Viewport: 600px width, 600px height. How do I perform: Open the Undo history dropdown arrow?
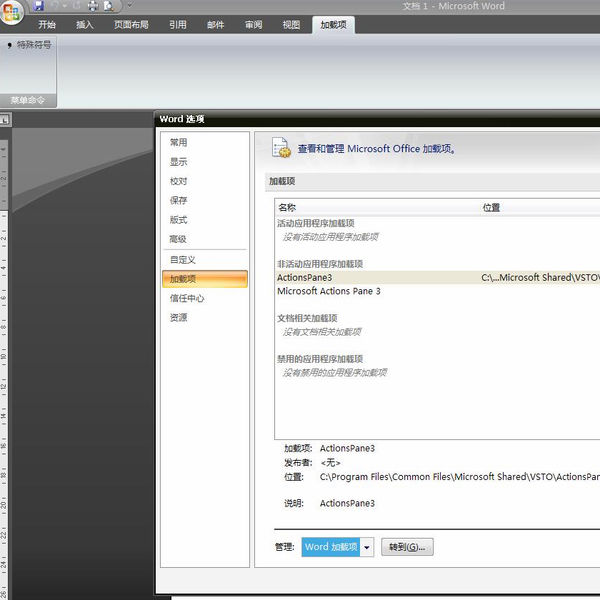(x=64, y=5)
